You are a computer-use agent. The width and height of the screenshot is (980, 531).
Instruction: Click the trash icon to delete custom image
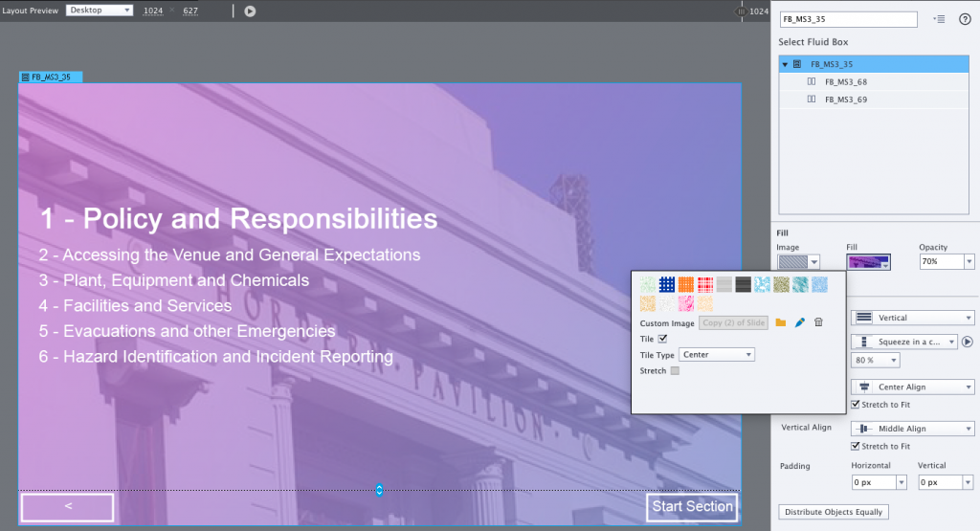tap(818, 322)
